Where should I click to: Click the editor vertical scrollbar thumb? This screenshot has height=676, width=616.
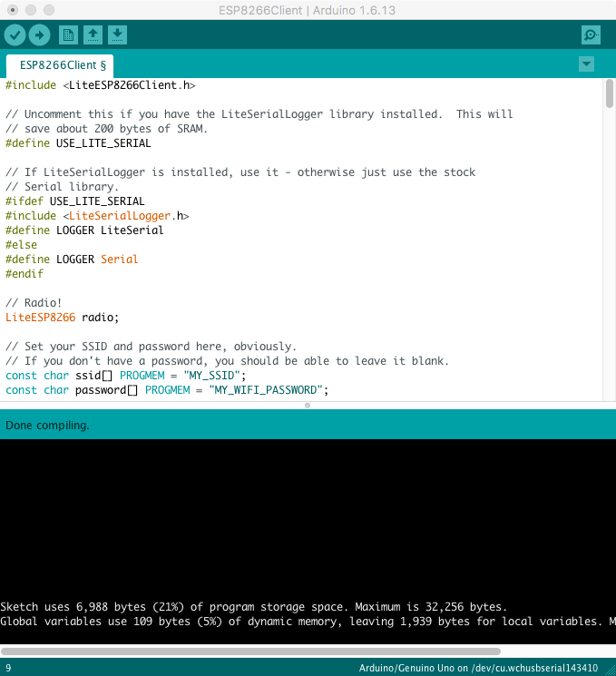(x=609, y=93)
